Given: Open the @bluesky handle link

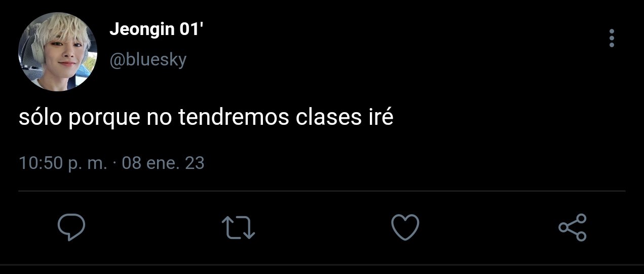Looking at the screenshot, I should click(x=148, y=60).
